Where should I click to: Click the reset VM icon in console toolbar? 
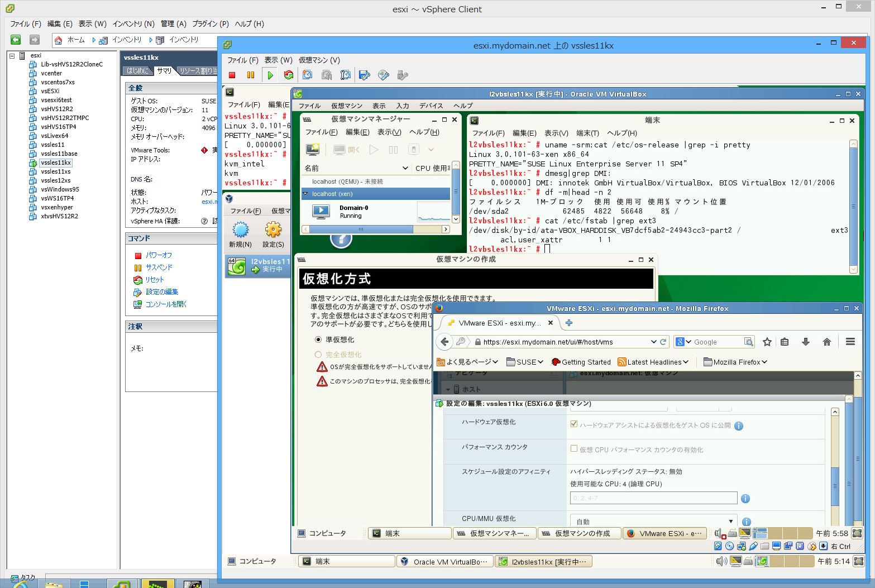pos(289,75)
